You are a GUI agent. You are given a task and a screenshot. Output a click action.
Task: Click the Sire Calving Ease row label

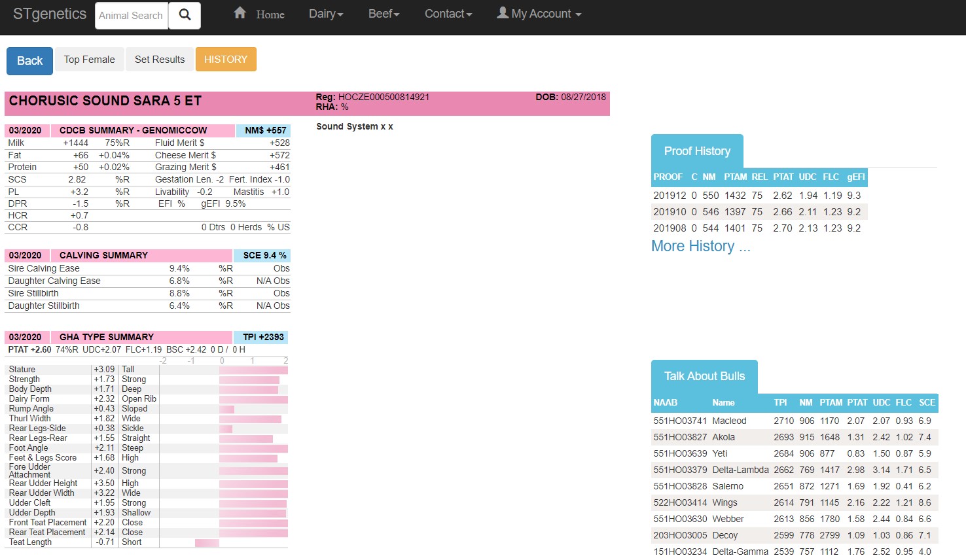pos(44,268)
